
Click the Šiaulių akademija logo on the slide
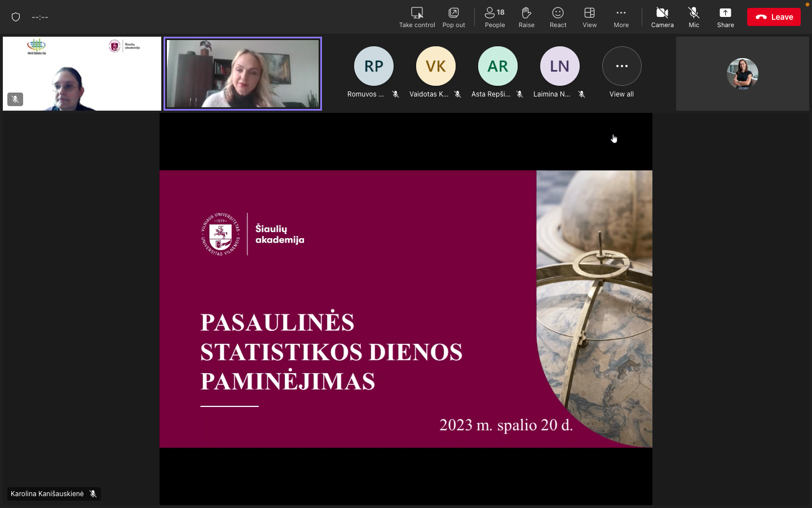(x=253, y=234)
